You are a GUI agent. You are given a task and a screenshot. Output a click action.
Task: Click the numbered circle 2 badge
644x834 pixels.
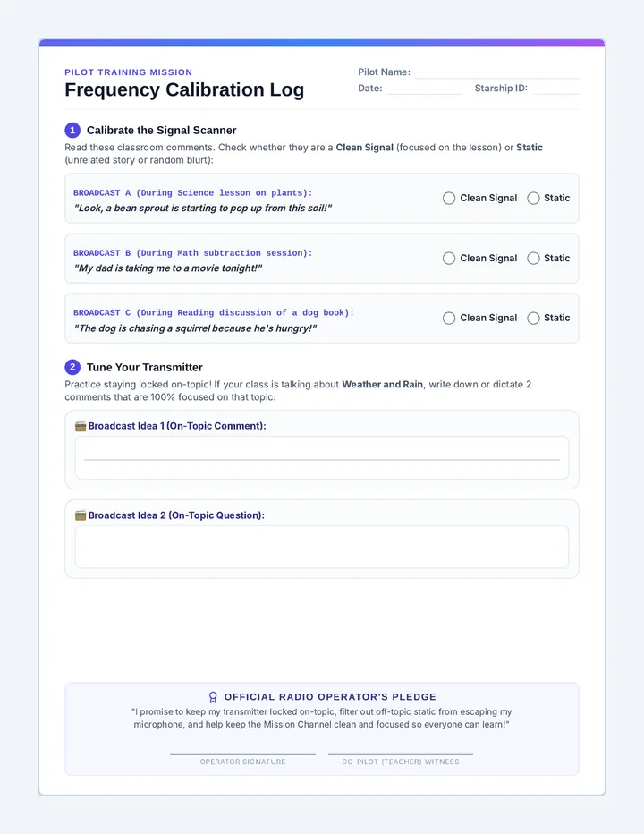pyautogui.click(x=72, y=367)
